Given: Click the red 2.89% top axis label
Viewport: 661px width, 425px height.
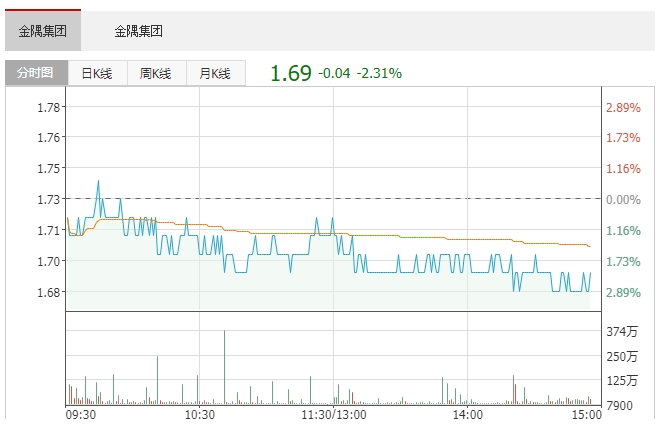Looking at the screenshot, I should 622,107.
